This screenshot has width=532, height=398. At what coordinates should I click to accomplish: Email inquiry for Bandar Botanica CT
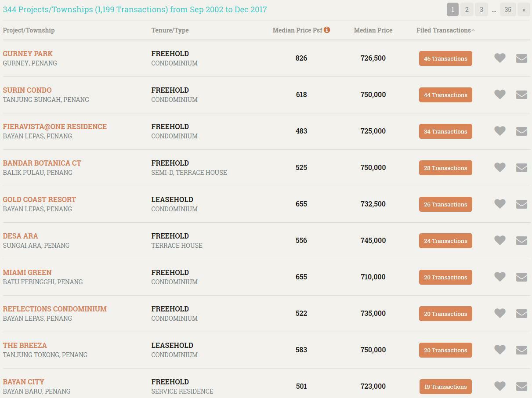[x=521, y=167]
